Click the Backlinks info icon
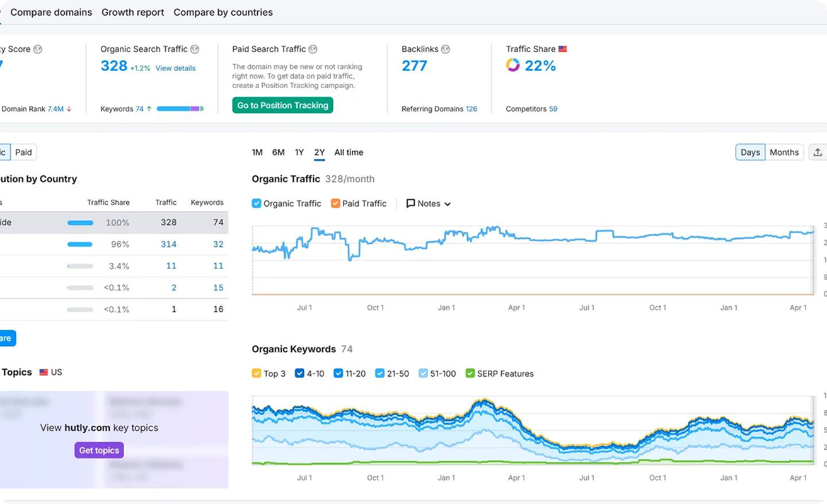 pos(445,49)
